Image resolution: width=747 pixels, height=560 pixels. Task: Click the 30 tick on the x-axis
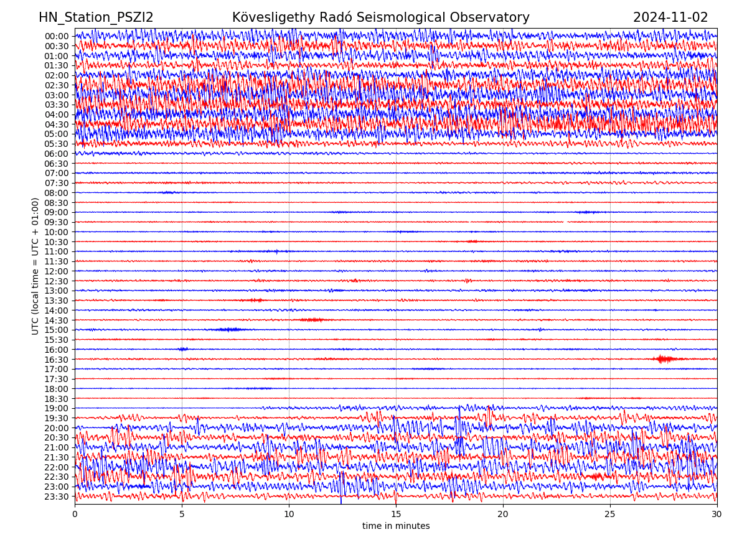pyautogui.click(x=717, y=515)
